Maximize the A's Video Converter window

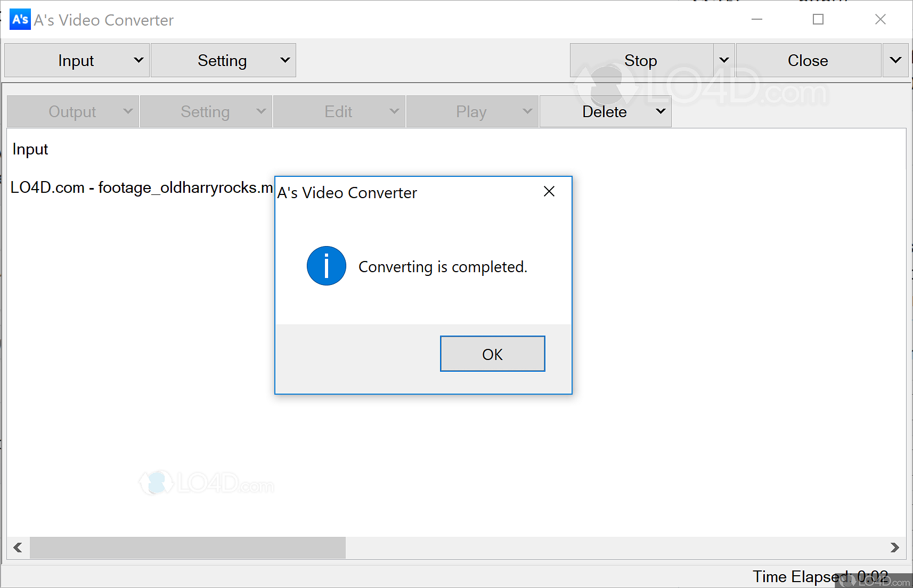point(818,20)
